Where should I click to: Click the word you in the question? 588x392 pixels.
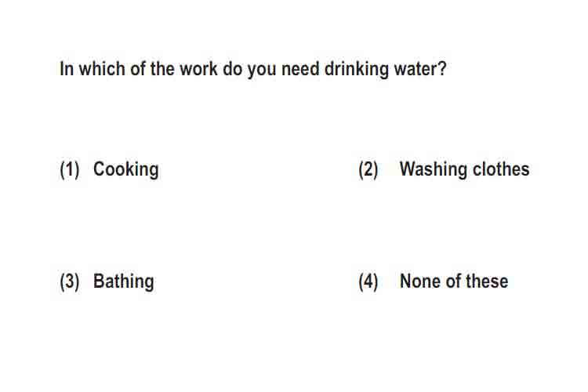(x=262, y=70)
